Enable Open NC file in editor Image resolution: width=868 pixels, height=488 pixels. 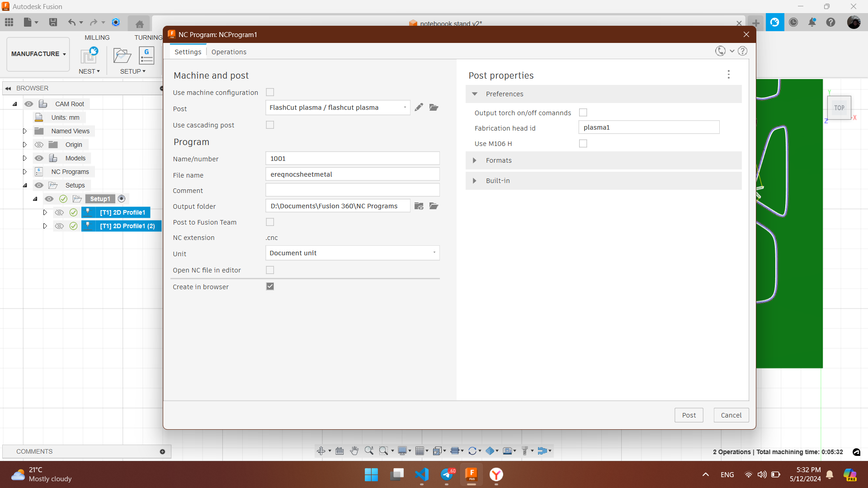click(270, 270)
